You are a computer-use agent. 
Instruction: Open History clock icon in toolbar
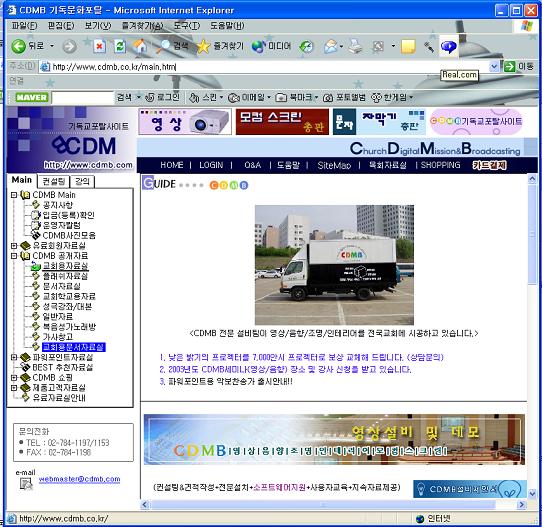point(306,46)
